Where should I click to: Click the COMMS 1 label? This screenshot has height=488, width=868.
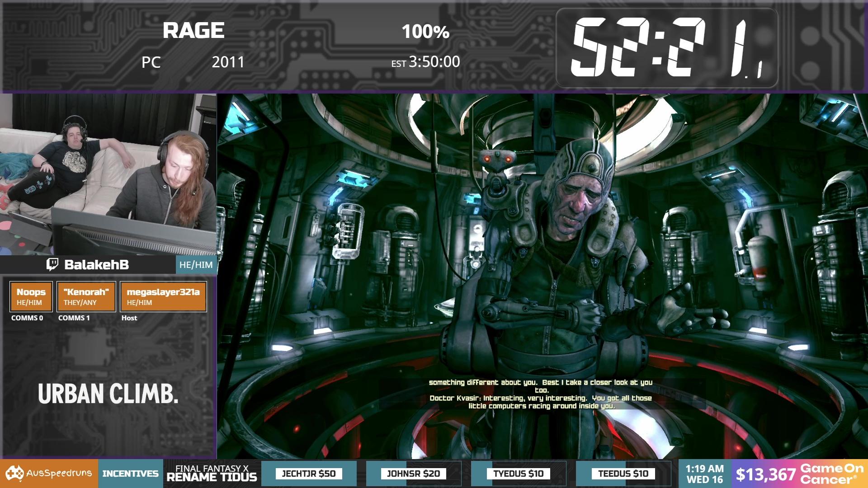pos(74,318)
